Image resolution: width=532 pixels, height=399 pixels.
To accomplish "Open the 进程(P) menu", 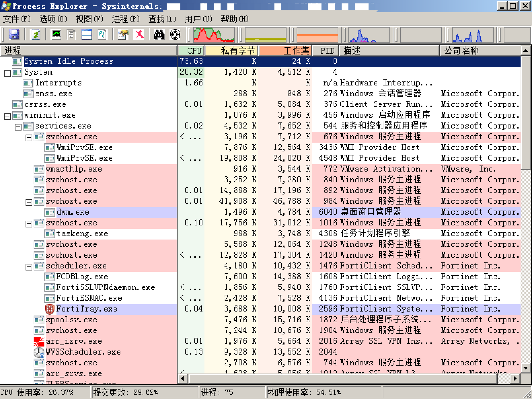I will (126, 19).
